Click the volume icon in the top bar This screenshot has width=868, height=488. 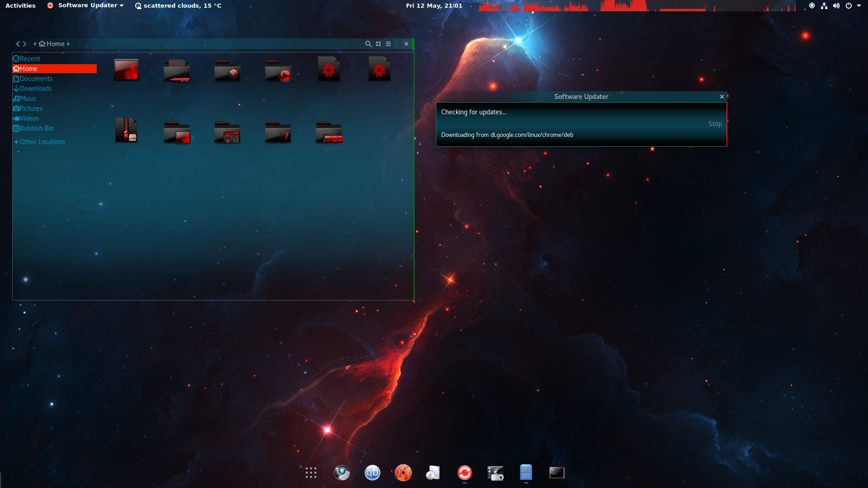pyautogui.click(x=836, y=5)
